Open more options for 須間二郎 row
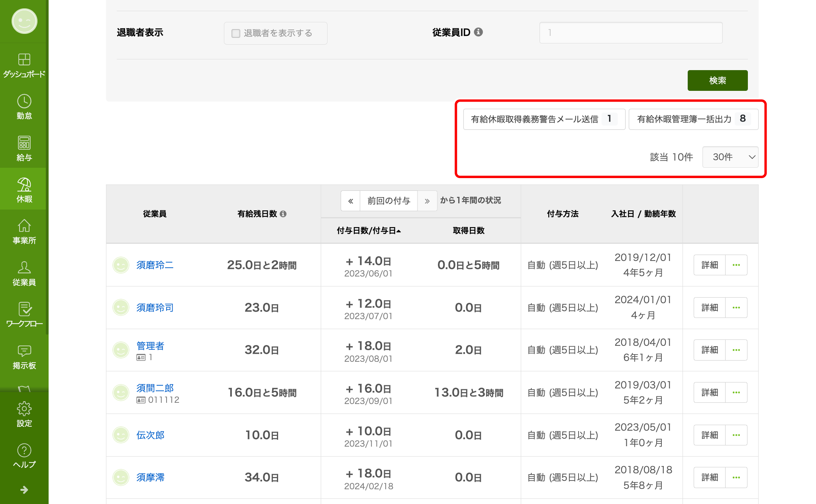The height and width of the screenshot is (504, 816). pyautogui.click(x=736, y=392)
